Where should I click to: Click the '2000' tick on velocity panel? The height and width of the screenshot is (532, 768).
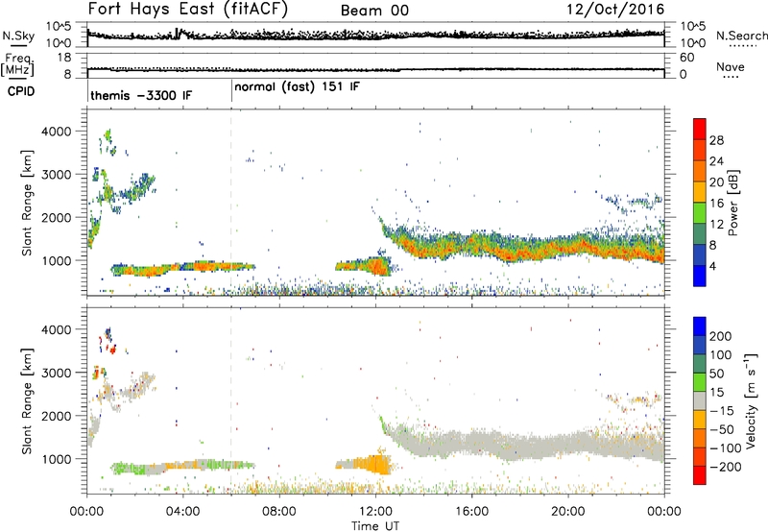click(x=57, y=416)
